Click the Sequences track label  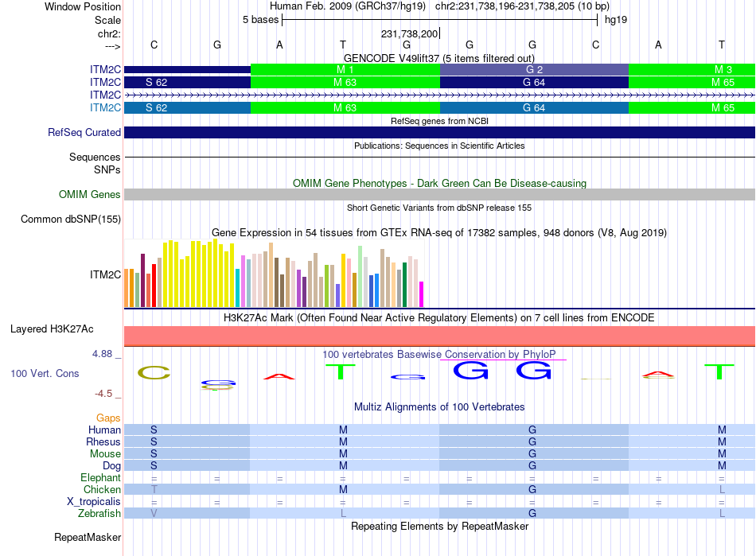click(95, 157)
